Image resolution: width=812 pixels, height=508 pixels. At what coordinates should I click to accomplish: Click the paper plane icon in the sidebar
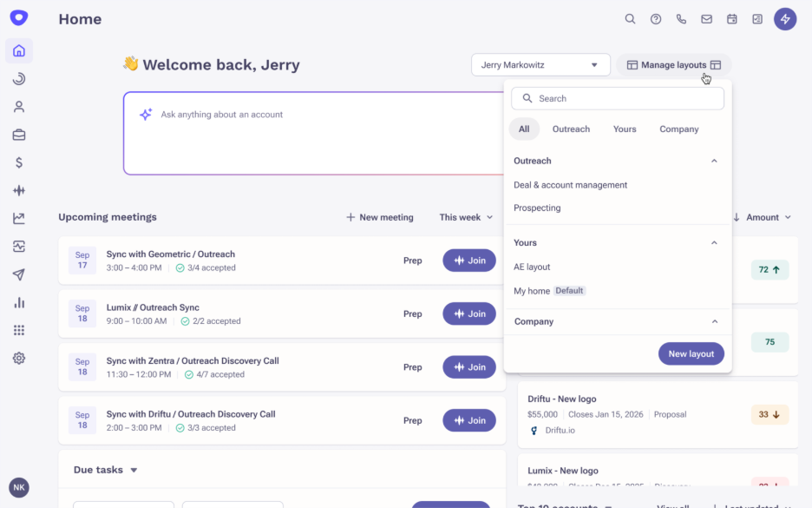pos(18,274)
